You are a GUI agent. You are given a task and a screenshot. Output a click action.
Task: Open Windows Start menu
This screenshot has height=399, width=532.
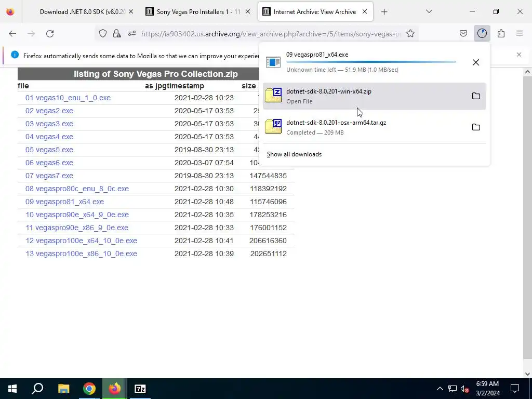pos(12,389)
